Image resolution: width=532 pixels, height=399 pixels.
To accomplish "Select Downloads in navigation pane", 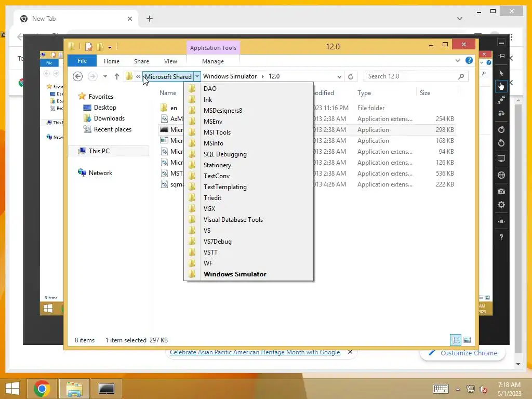I will point(109,118).
